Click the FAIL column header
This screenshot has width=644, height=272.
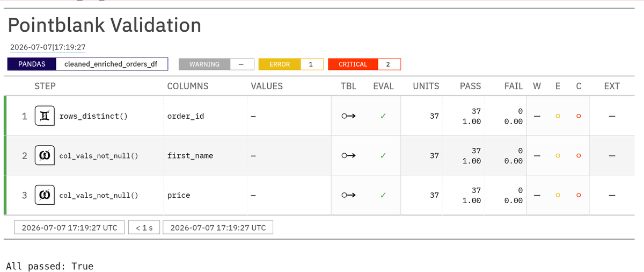tap(514, 86)
